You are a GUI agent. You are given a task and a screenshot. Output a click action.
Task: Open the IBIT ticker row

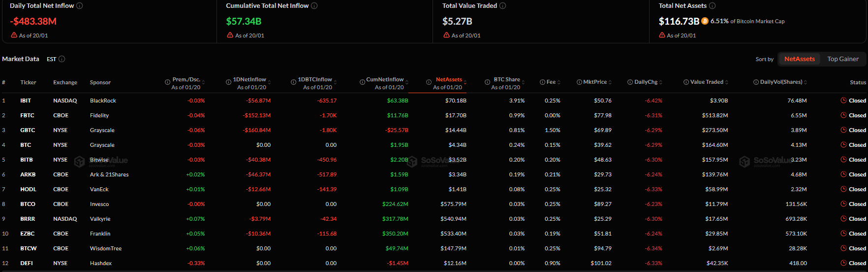pos(26,101)
